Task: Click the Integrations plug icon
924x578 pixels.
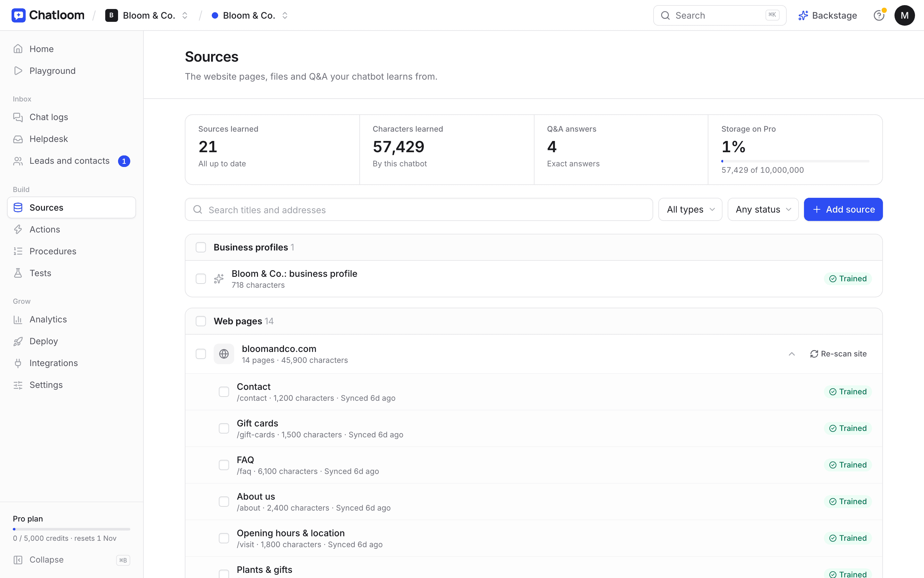Action: point(18,363)
